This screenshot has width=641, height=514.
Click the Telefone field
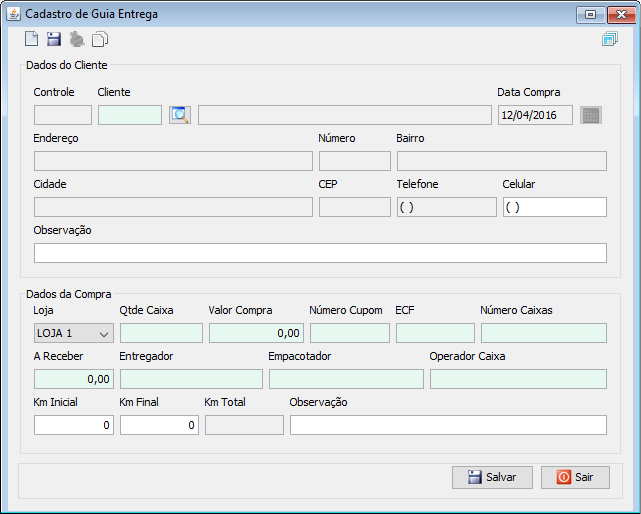[x=447, y=207]
